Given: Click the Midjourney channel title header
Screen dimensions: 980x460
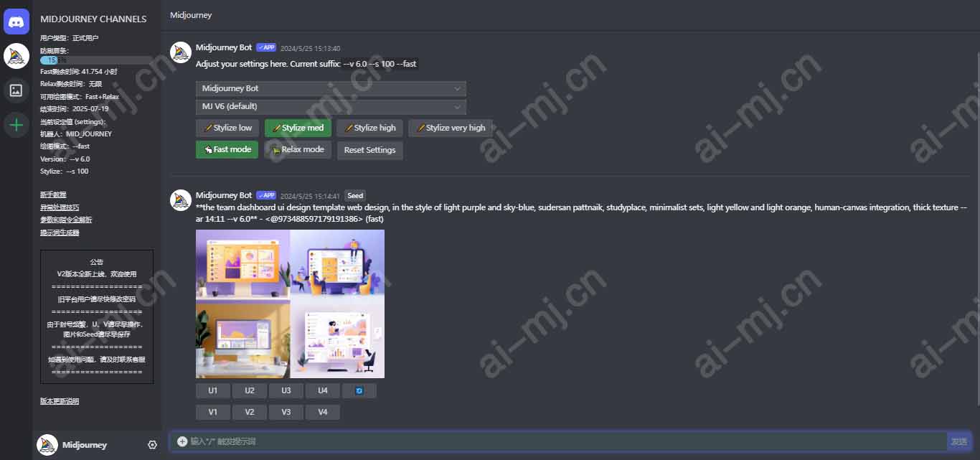Looking at the screenshot, I should (x=191, y=15).
